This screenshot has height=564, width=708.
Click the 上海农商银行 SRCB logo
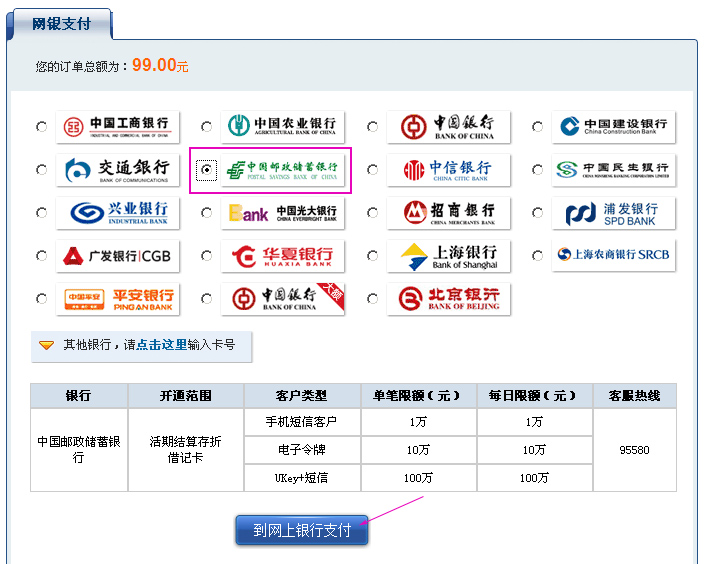tap(614, 255)
